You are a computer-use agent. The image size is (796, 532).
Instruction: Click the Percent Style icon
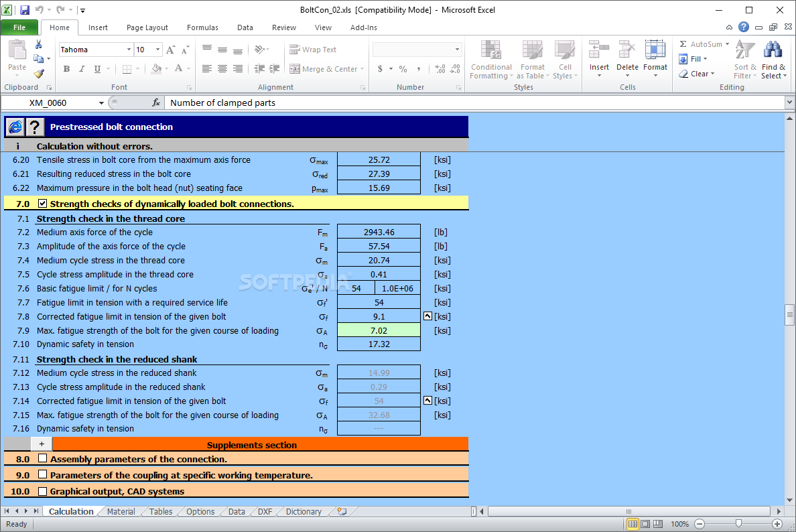pos(403,68)
